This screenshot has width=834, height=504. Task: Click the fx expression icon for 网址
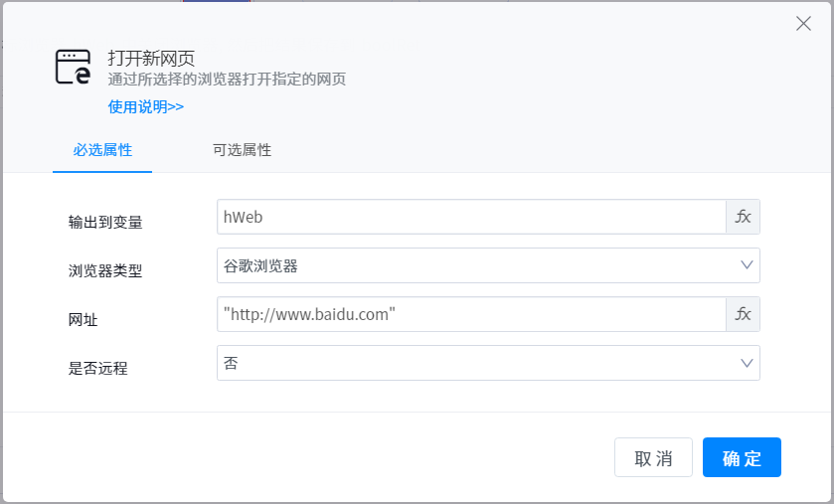(743, 314)
